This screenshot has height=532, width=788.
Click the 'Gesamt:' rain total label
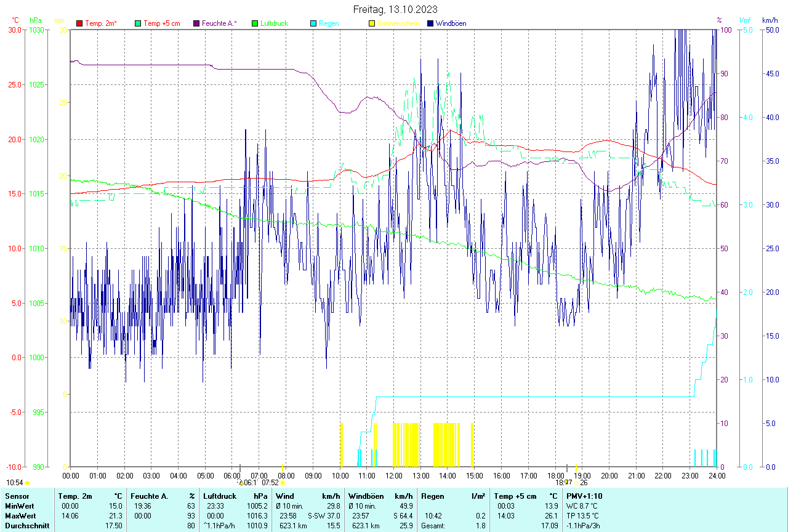point(432,526)
